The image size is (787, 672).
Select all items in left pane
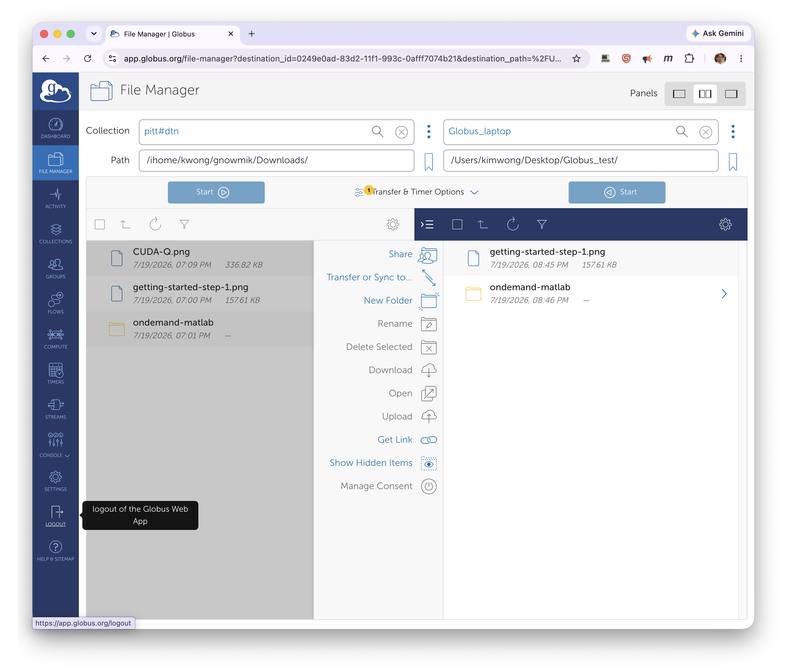pos(100,224)
